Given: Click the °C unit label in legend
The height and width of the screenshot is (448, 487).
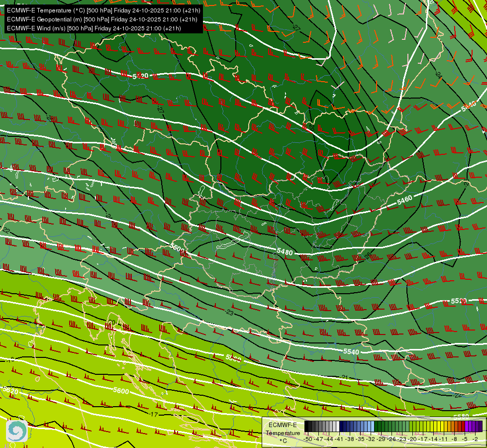Looking at the screenshot, I should 283,441.
